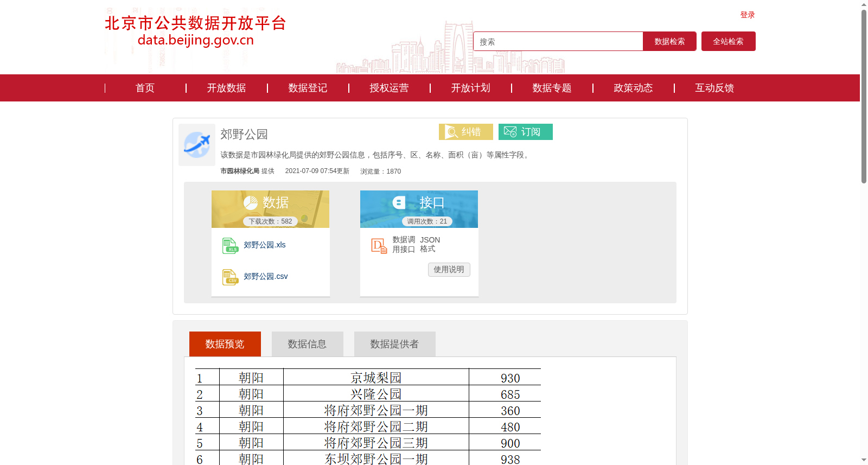Click the 登录 link
The width and height of the screenshot is (868, 465).
(748, 15)
